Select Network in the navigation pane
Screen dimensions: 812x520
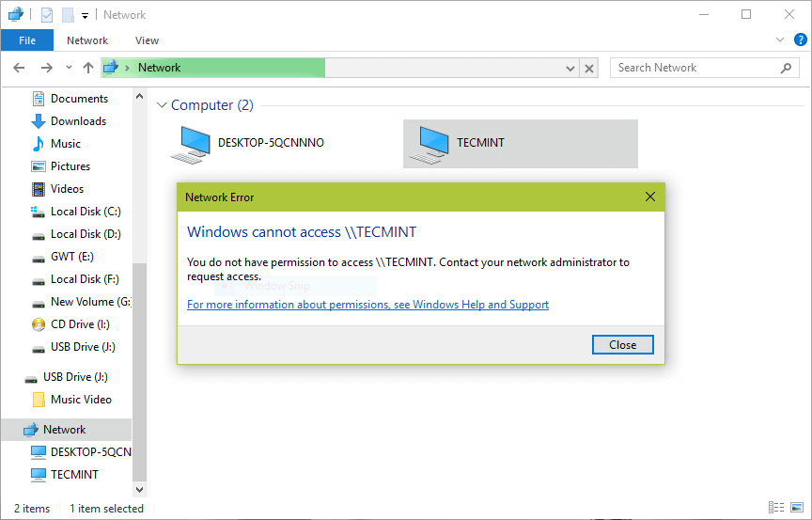coord(67,430)
